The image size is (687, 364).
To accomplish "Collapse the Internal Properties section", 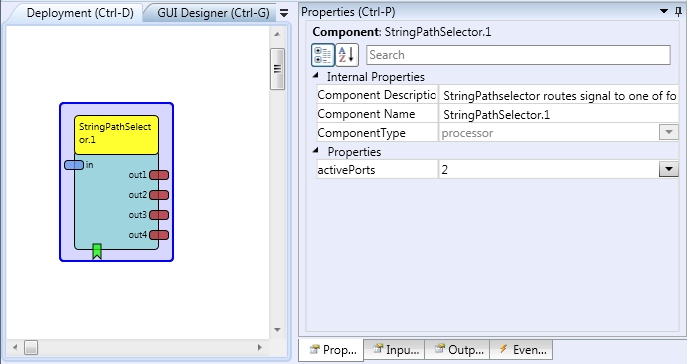I will coord(315,76).
